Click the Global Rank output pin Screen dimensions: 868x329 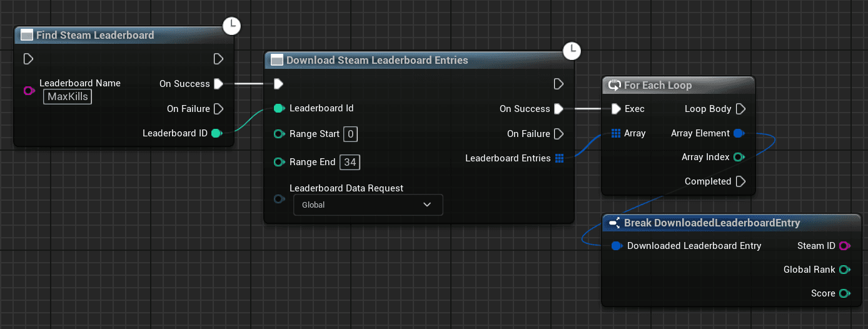coord(844,270)
